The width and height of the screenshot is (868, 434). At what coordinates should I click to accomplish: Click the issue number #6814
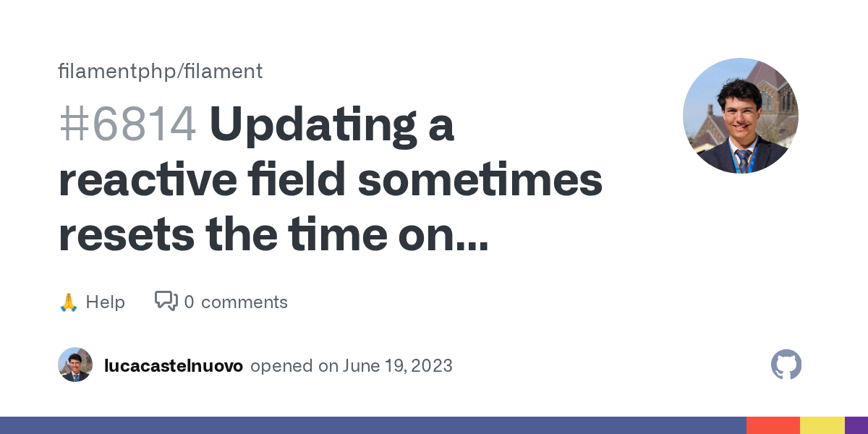(127, 124)
